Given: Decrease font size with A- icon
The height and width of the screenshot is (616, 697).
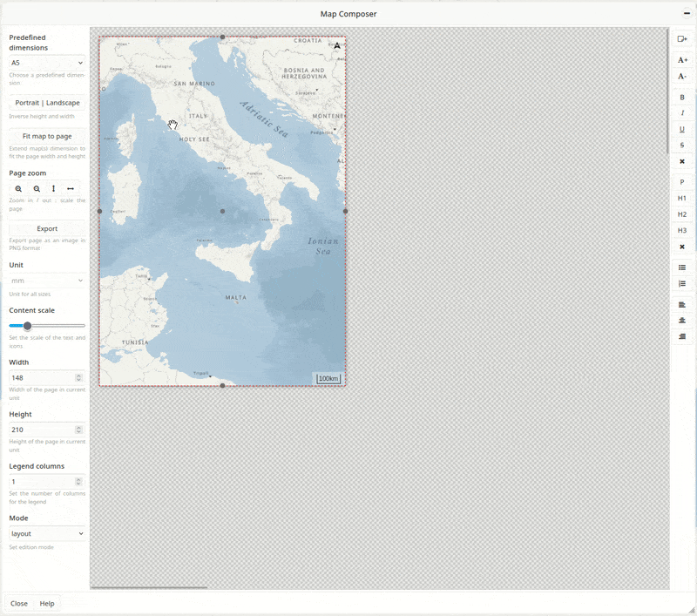Looking at the screenshot, I should (x=682, y=77).
